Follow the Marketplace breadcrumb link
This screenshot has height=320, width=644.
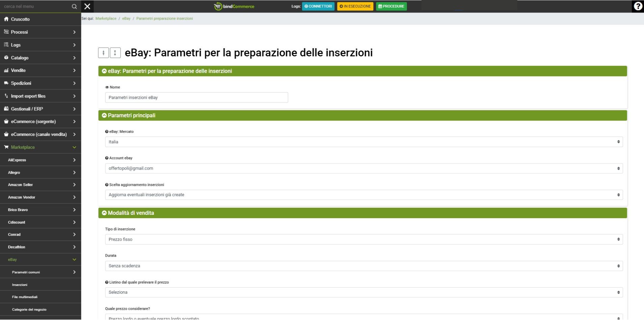[106, 19]
